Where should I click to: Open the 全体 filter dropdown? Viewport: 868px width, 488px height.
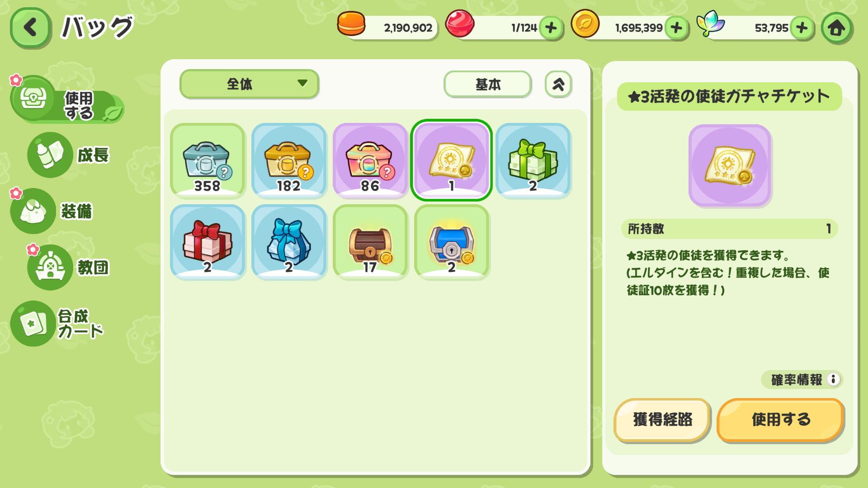coord(249,84)
